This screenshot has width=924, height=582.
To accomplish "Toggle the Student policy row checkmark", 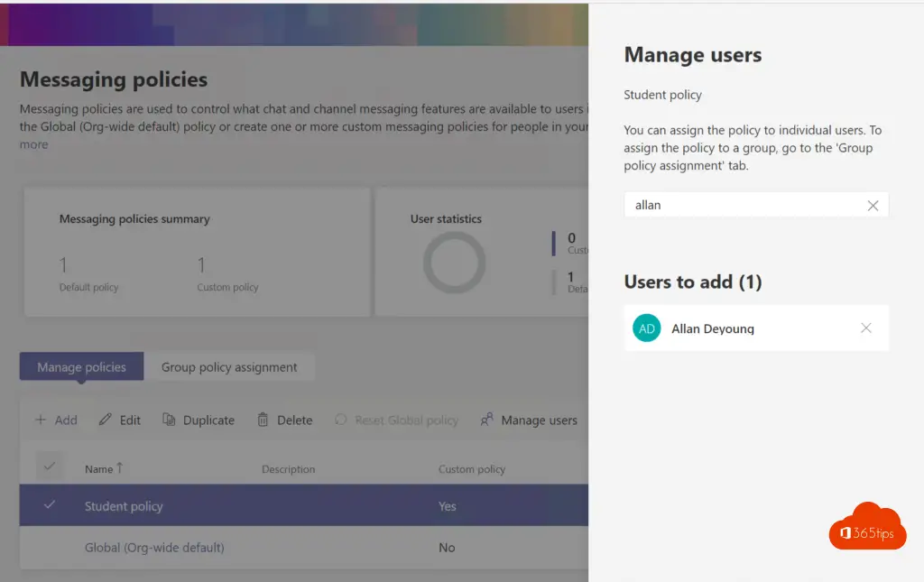I will (x=50, y=505).
